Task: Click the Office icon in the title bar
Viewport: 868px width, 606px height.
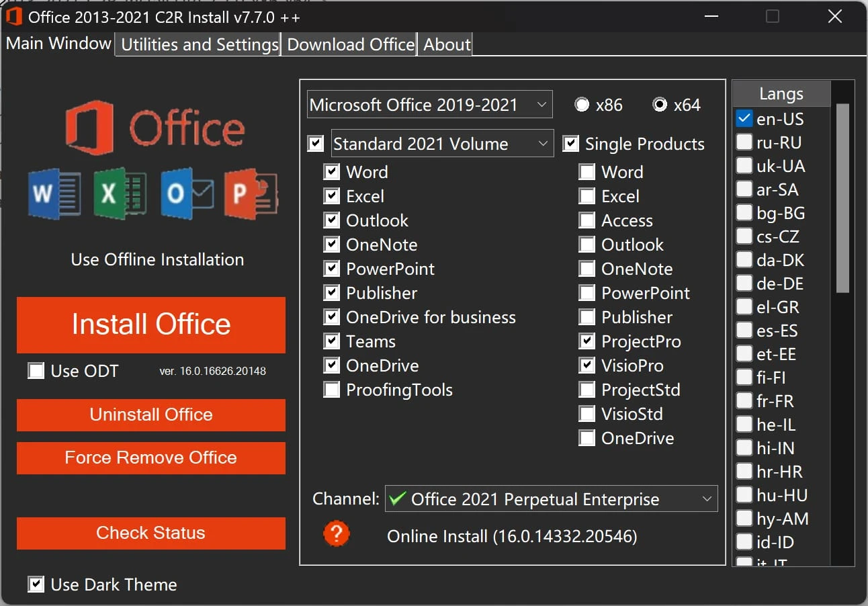Action: pos(14,16)
